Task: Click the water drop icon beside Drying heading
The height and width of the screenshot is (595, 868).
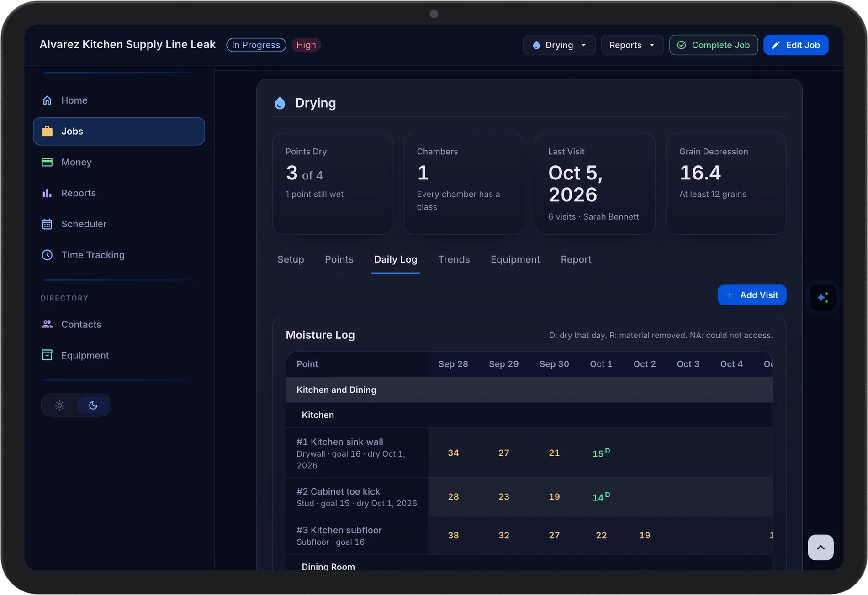Action: tap(280, 103)
